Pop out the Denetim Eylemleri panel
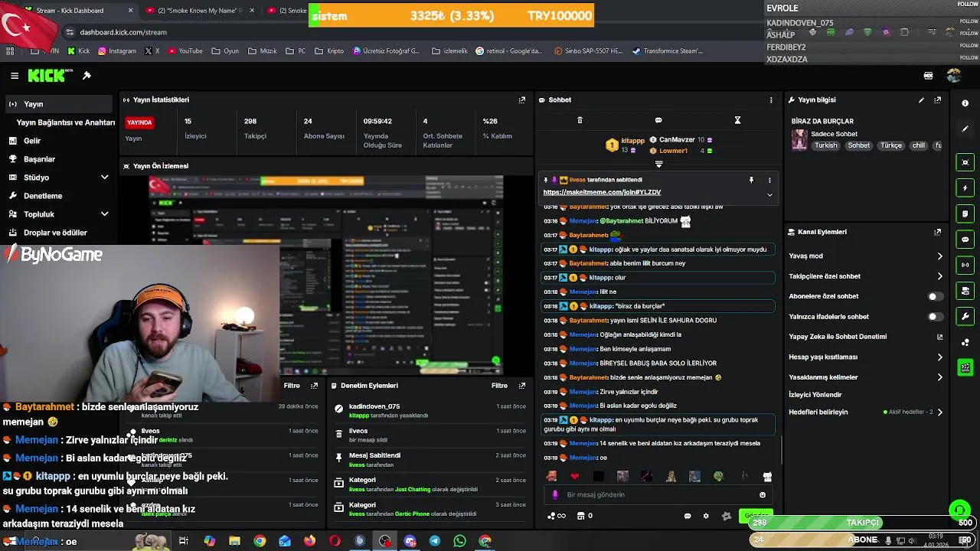This screenshot has width=980, height=551. (522, 386)
